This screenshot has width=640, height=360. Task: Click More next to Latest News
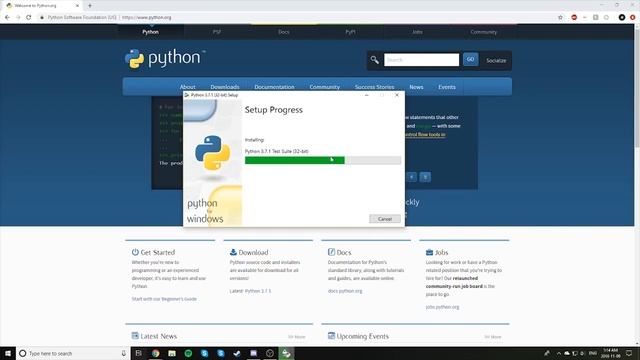point(297,337)
